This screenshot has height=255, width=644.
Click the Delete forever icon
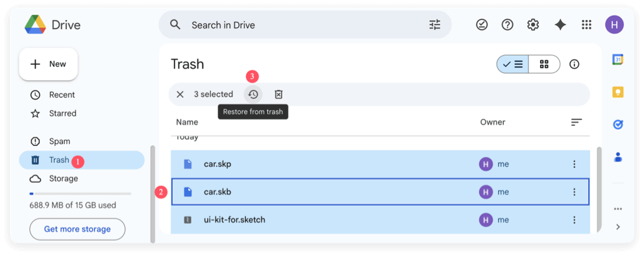pos(279,95)
